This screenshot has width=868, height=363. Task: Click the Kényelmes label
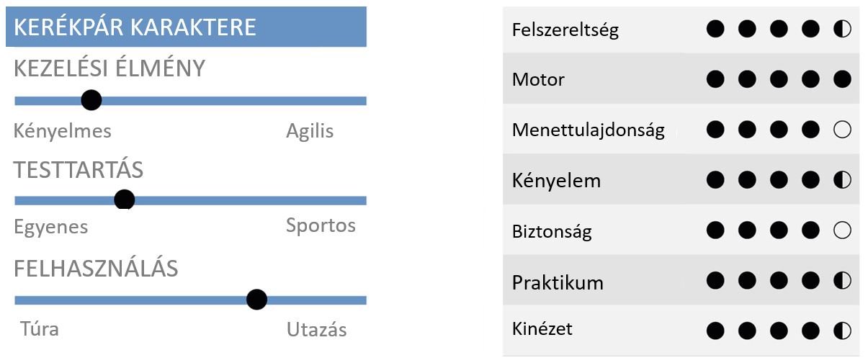(x=63, y=132)
